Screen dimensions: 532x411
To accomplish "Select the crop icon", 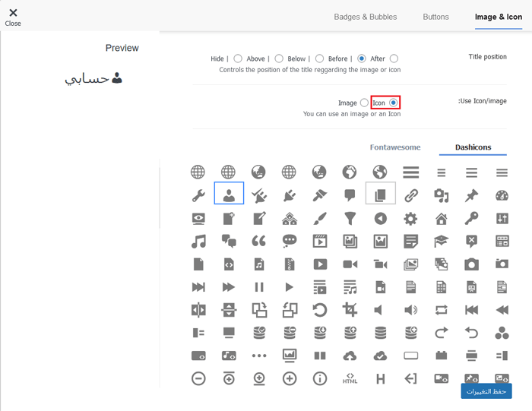I will click(x=350, y=310).
